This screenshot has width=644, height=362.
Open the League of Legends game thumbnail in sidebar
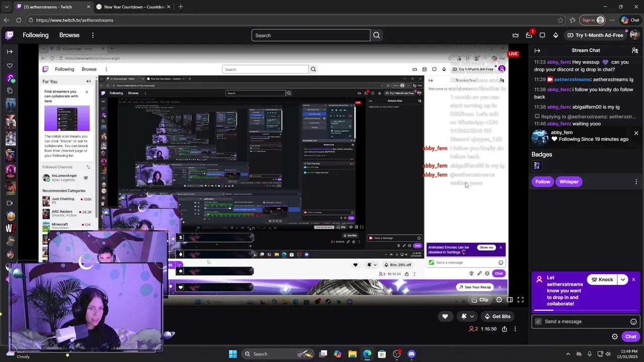(11, 189)
